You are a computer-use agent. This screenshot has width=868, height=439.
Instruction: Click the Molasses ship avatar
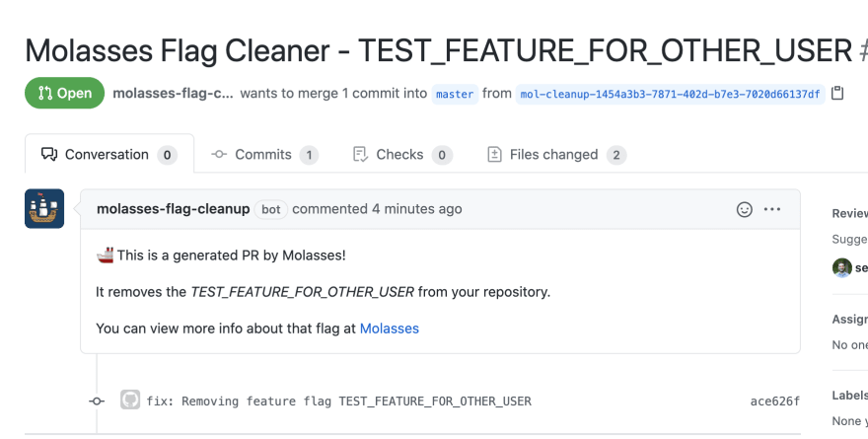[x=44, y=209]
